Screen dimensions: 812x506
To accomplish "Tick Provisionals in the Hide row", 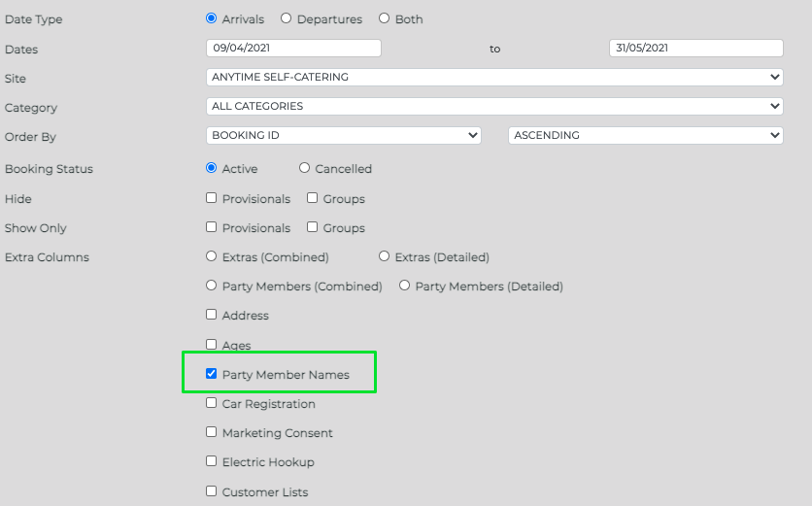I will point(211,198).
